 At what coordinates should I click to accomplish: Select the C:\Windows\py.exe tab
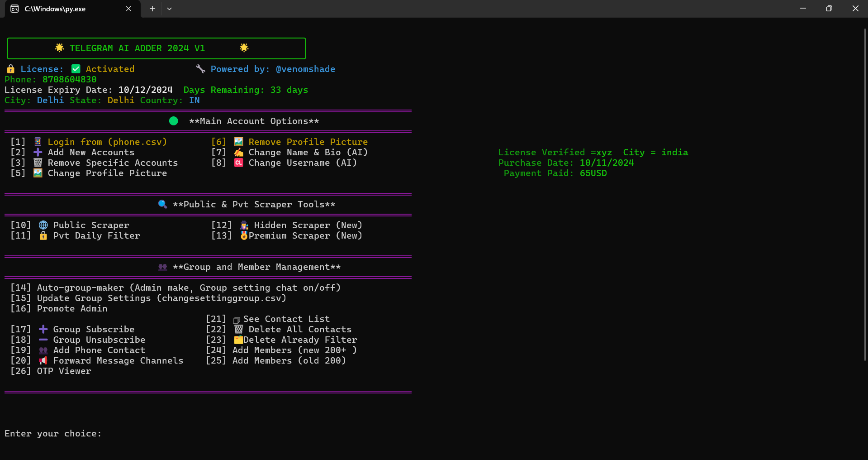pos(73,9)
